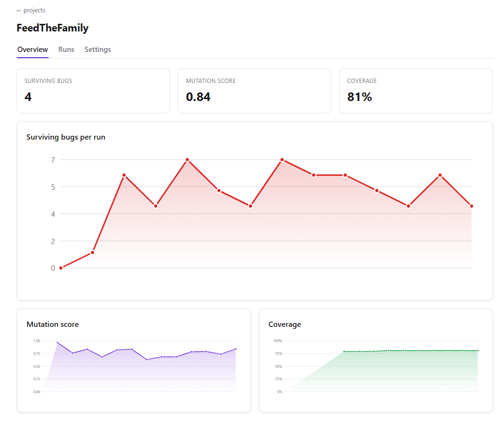Screen dimensions: 504x425
Task: Select the first point in coverage chart line
Action: (x=344, y=351)
